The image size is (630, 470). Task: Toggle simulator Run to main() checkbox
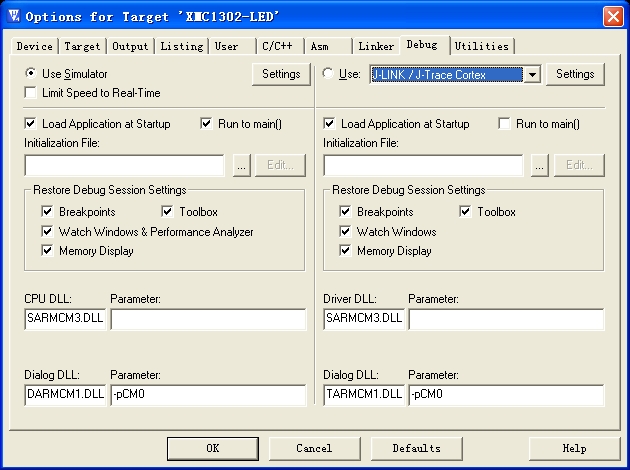point(207,124)
